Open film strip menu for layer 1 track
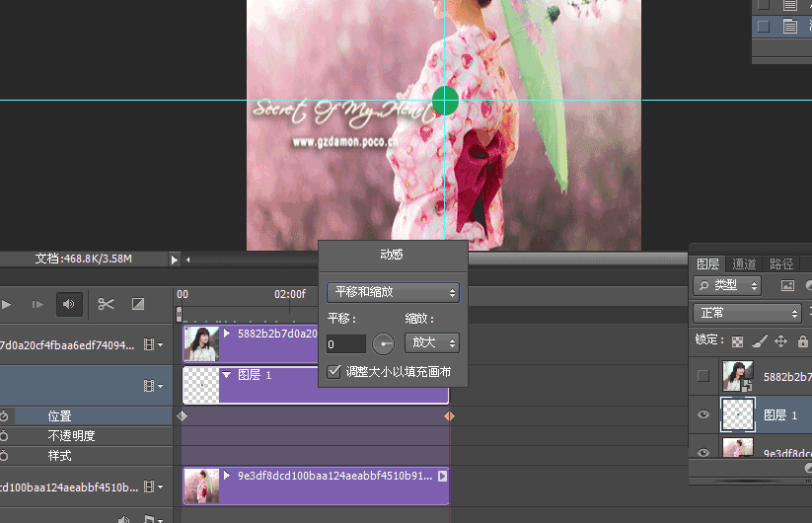 tap(153, 386)
